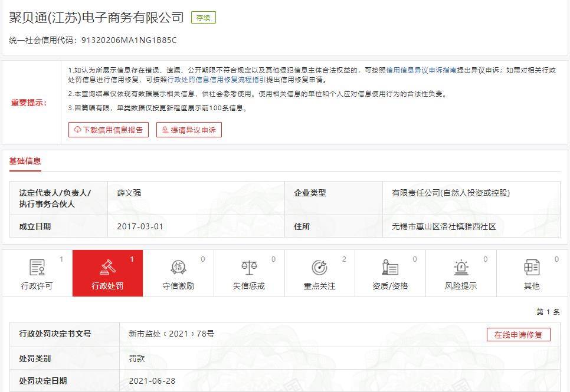
Task: Open the 行政处罚信息信用修复流程指引 link
Action: point(217,80)
